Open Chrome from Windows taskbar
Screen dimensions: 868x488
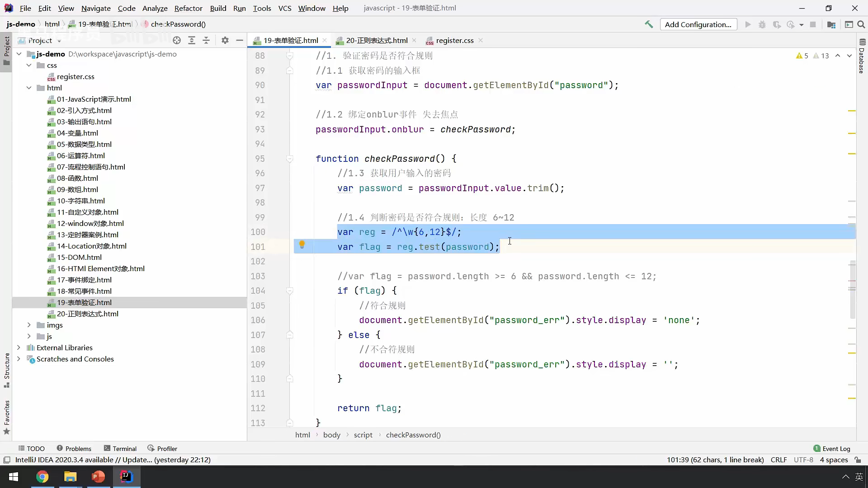click(42, 477)
